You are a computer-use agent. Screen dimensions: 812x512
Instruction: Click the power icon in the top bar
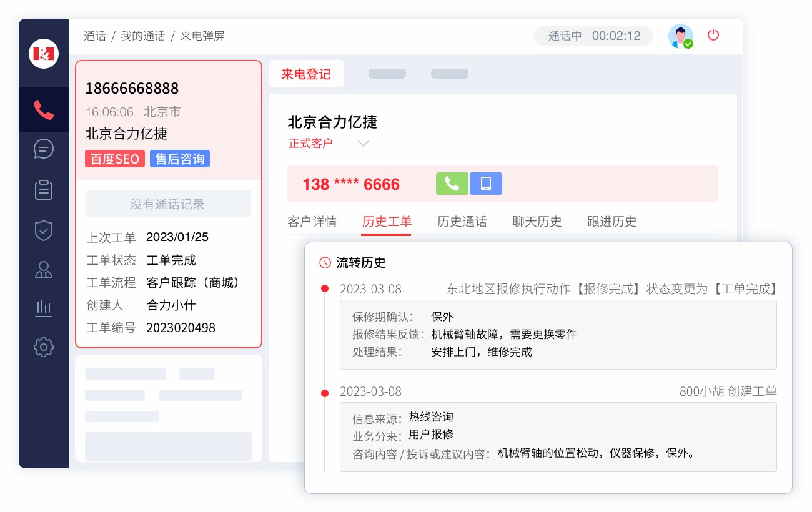point(713,36)
